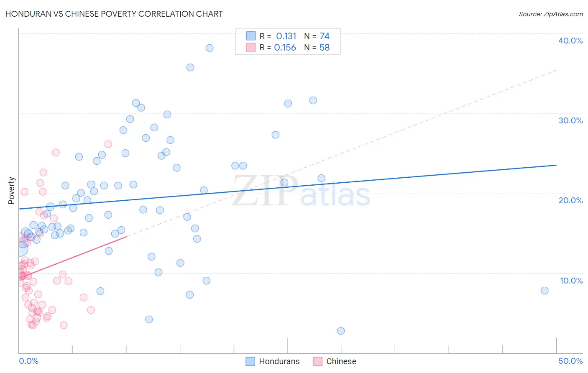The width and height of the screenshot is (588, 373).
Task: Click the 0.0% x-axis label
Action: [28, 361]
